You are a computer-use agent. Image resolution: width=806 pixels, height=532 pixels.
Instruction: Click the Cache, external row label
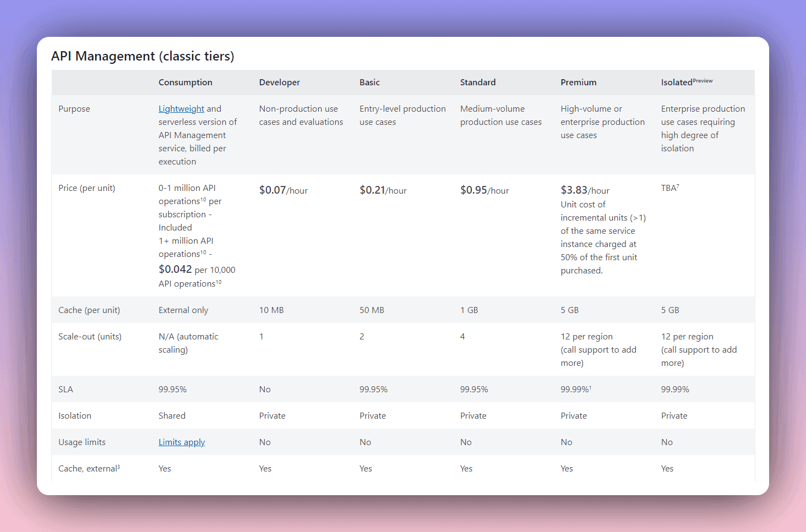click(x=89, y=469)
